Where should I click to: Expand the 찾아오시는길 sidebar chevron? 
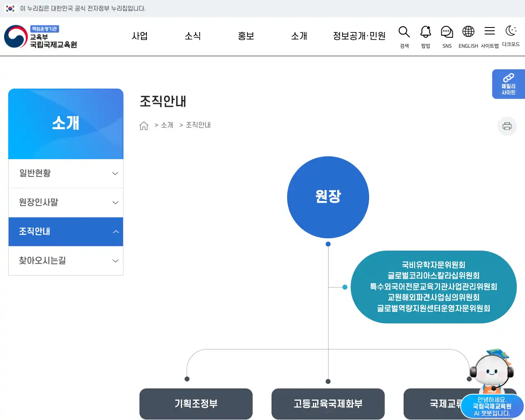tap(115, 261)
